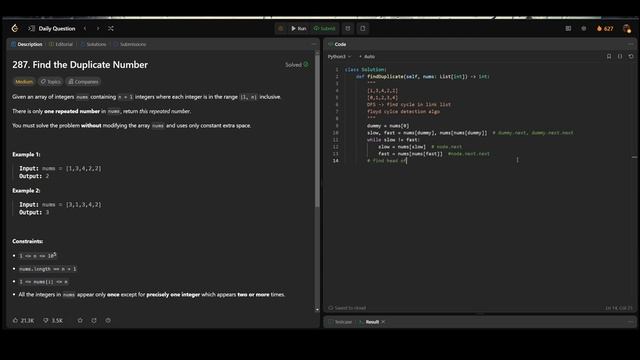Open the description panel more options menu
640x360 pixels.
tap(314, 44)
